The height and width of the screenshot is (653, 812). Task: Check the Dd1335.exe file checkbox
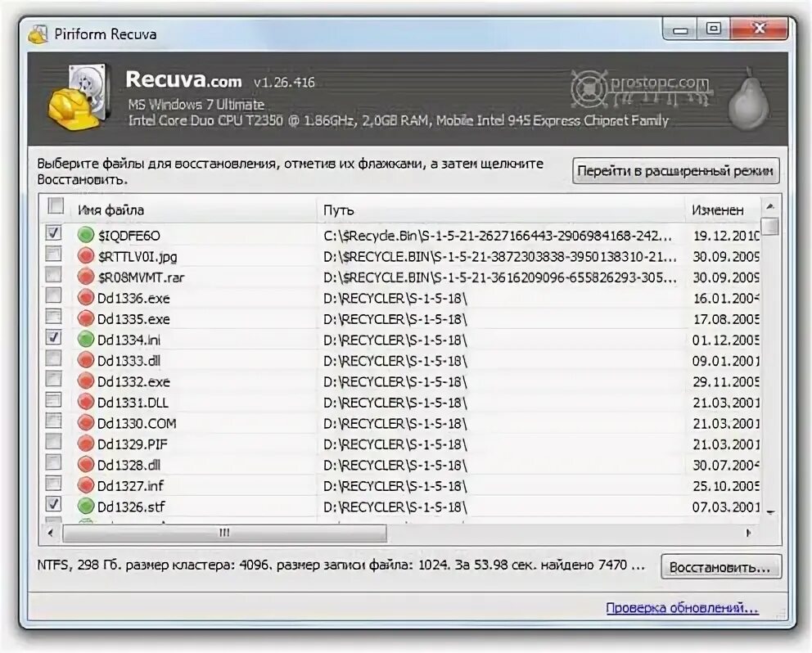click(x=53, y=316)
